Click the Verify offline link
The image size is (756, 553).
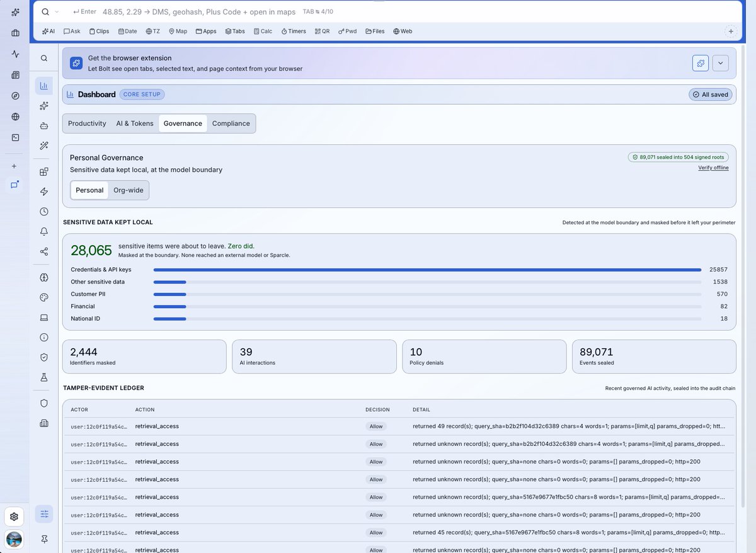tap(713, 168)
